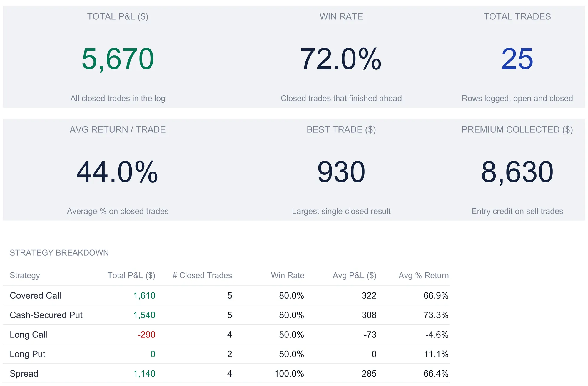The height and width of the screenshot is (386, 588).
Task: Click Long Put avg return 11.1%
Action: 436,354
